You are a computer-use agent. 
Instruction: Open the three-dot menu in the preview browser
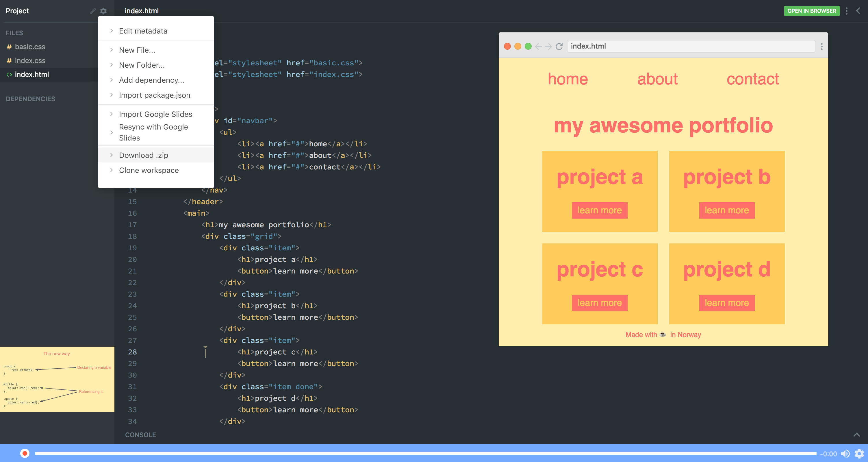click(821, 47)
